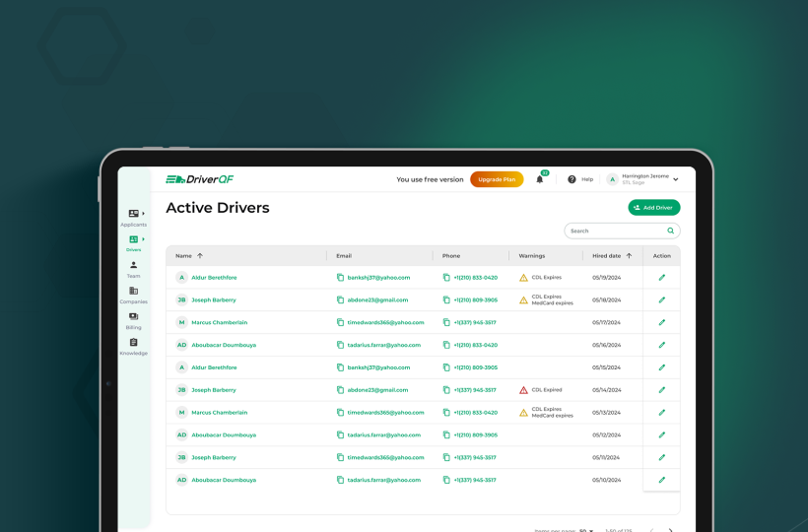Click the Upgrade Plan button
The height and width of the screenshot is (532, 808).
pos(497,179)
